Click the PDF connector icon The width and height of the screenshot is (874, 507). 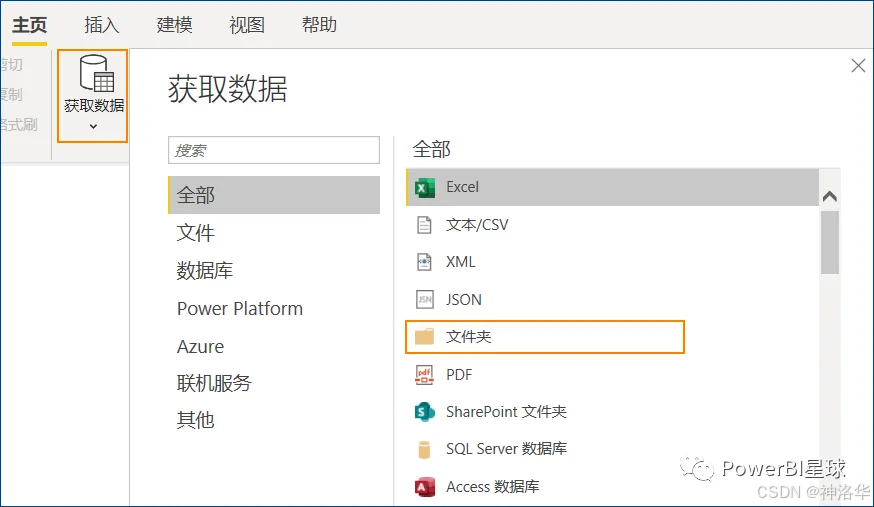[424, 375]
